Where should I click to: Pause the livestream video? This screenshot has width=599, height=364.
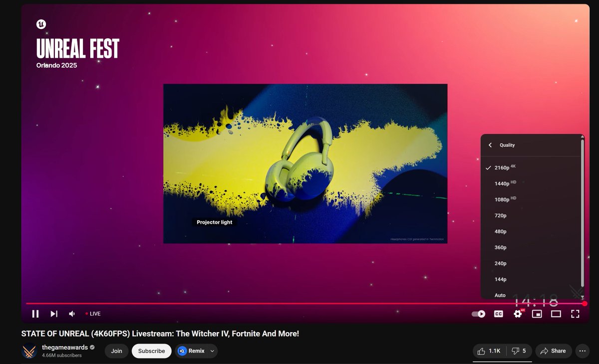click(x=35, y=314)
